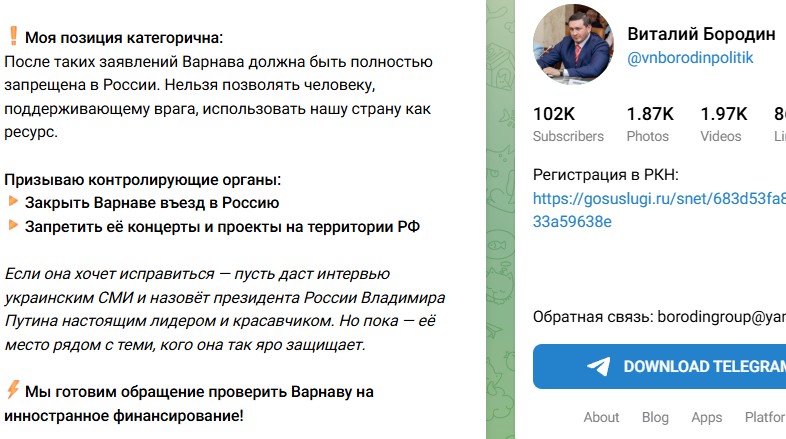The image size is (786, 439).
Task: Select the 1.97K Videos counter
Action: pyautogui.click(x=722, y=124)
